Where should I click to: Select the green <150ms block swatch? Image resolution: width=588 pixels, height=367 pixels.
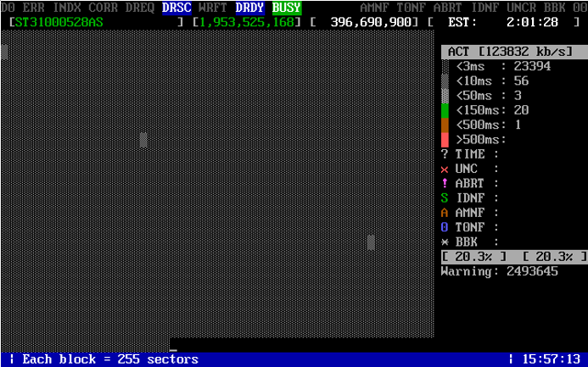click(x=445, y=110)
